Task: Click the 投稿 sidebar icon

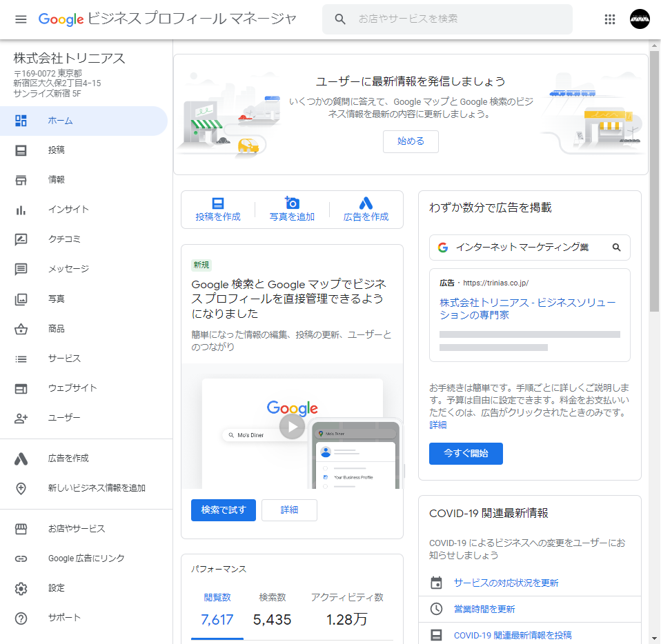Action: (x=21, y=150)
